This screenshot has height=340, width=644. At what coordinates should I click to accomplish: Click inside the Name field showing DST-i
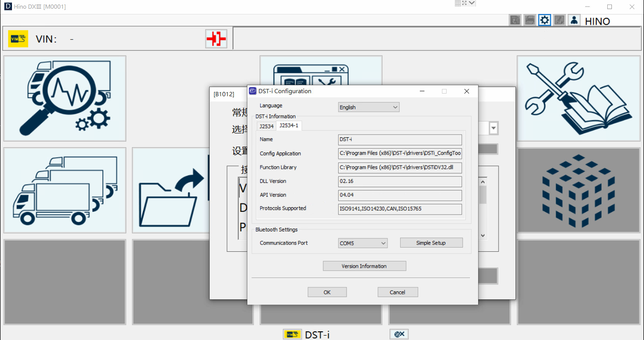click(x=399, y=140)
